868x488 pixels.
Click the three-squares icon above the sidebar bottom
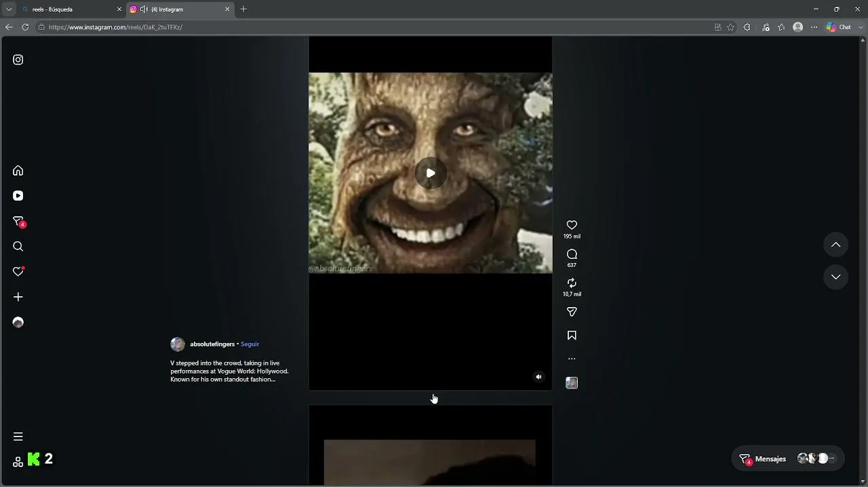18,462
